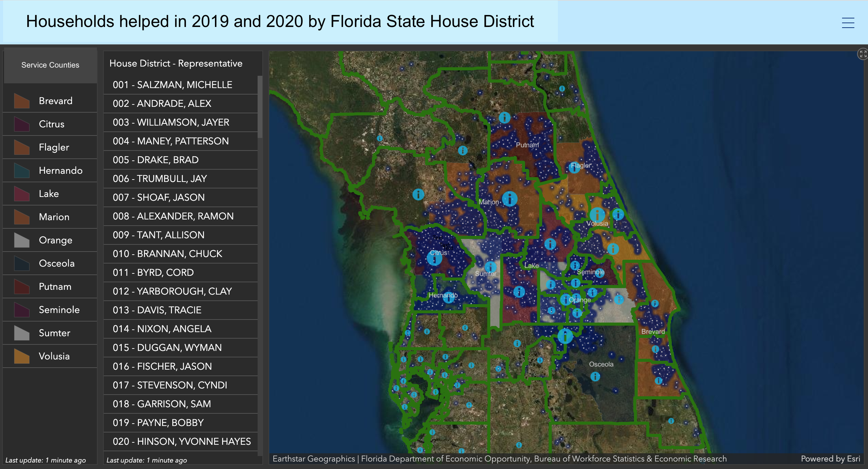Click the Earthstar Geographics attribution text
Viewport: 868px width, 469px height.
(x=312, y=459)
